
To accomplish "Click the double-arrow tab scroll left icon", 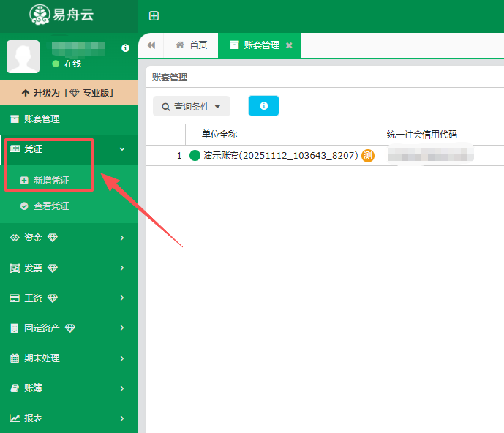I will pyautogui.click(x=151, y=45).
